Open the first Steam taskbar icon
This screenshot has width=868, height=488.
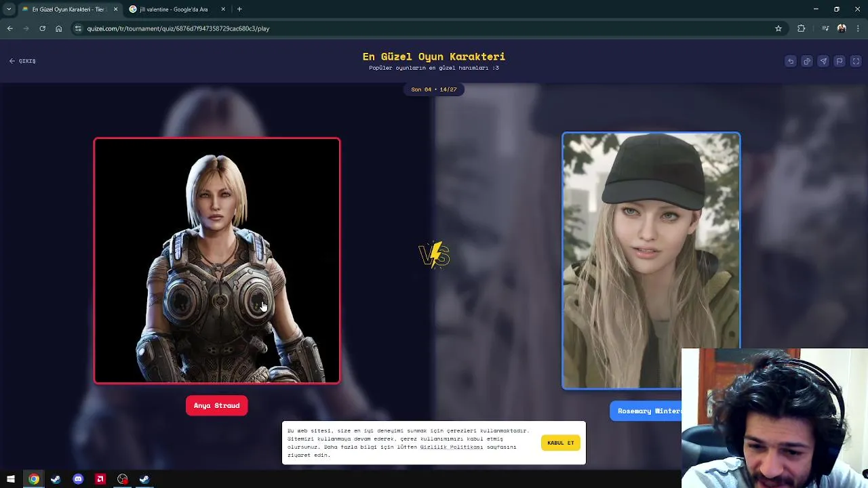click(56, 479)
